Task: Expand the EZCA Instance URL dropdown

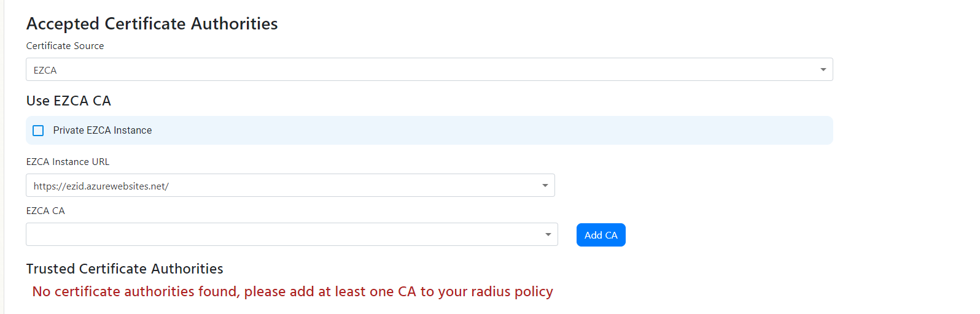Action: pos(290,186)
